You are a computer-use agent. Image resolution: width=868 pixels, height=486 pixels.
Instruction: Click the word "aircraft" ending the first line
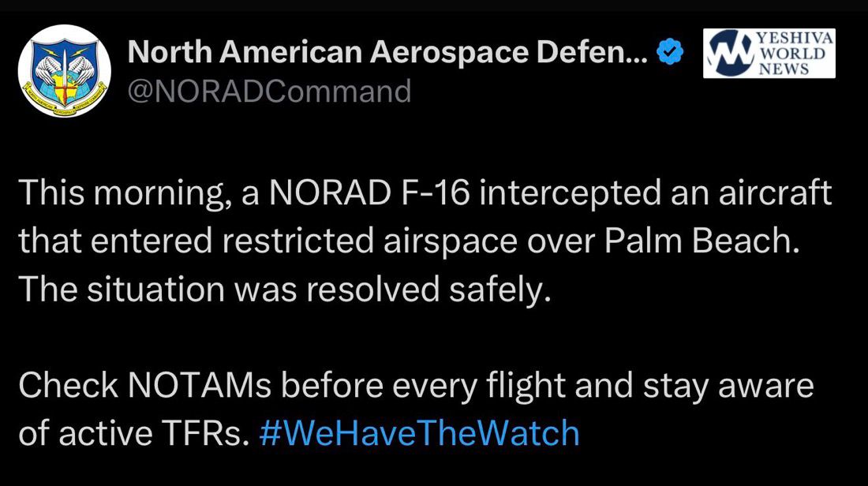[773, 195]
